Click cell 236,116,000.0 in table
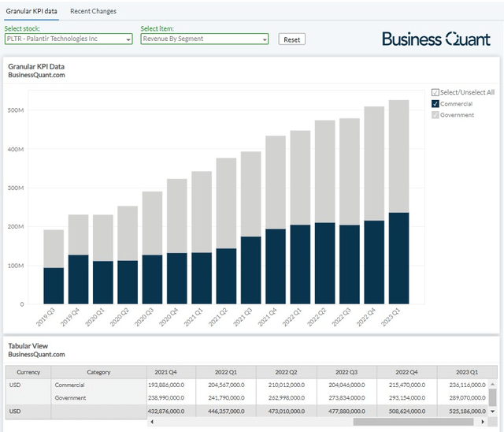The image size is (504, 432). 467,385
